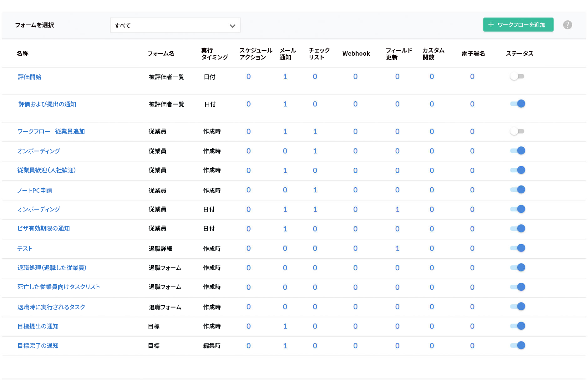Open the 従業員歓迎（入社歓迎） workflow
This screenshot has width=588, height=391.
(x=46, y=170)
